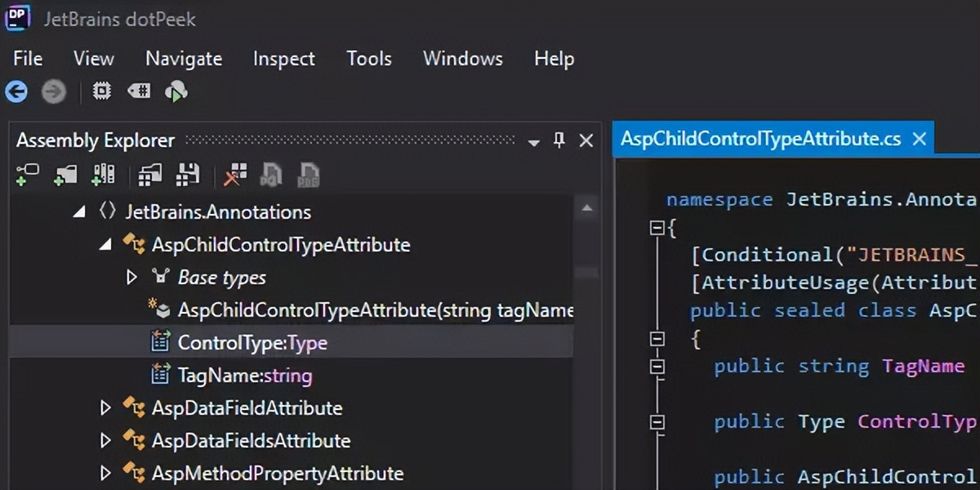Image resolution: width=980 pixels, height=490 pixels.
Task: Collapse the JetBrains.Annotations namespace node
Action: (x=78, y=212)
